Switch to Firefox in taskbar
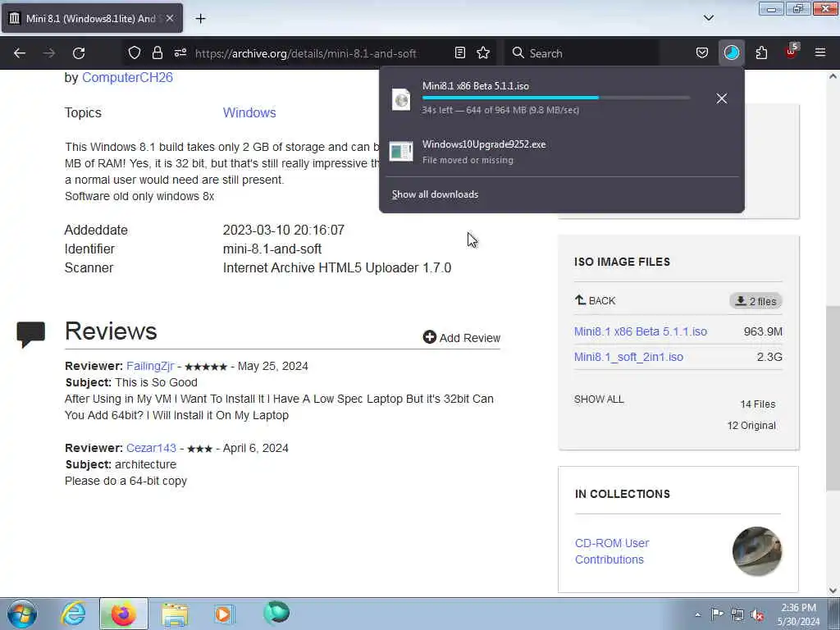Screen dimensions: 840x630 pyautogui.click(x=123, y=614)
